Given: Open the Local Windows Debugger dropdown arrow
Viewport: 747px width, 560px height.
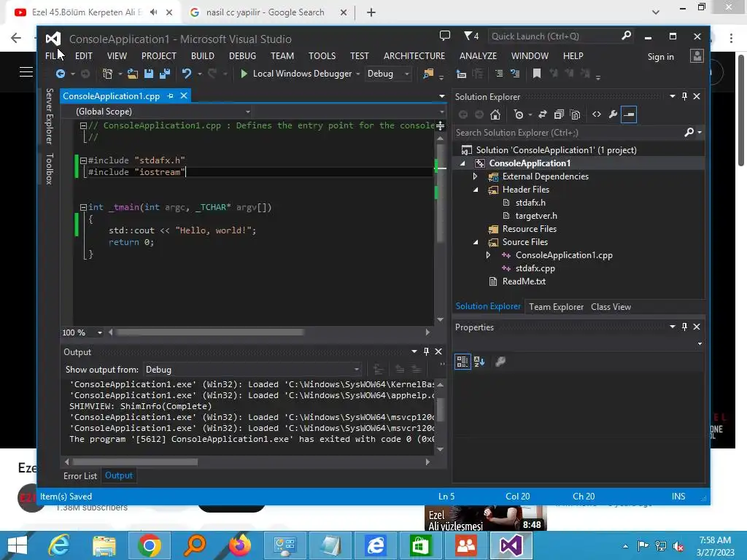Looking at the screenshot, I should pyautogui.click(x=357, y=74).
